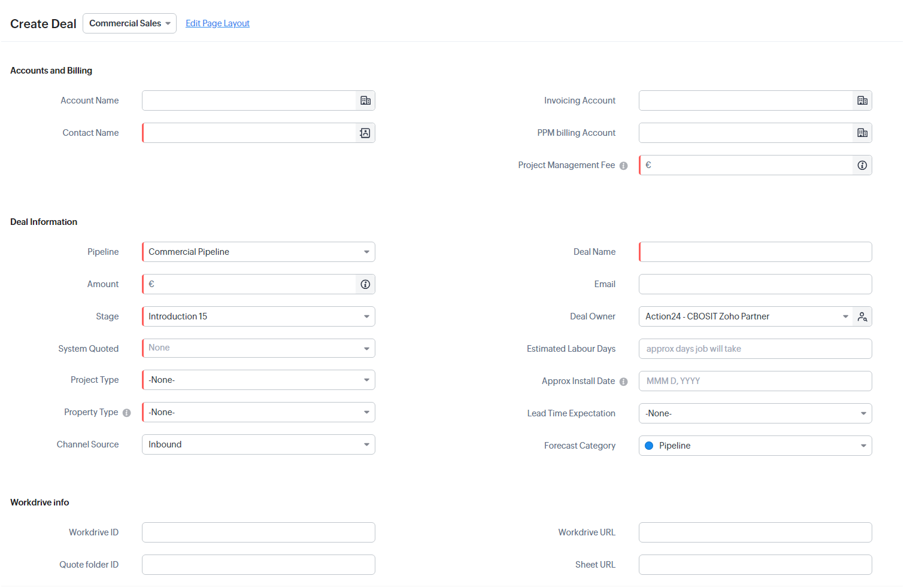Screen dimensions: 904x588
Task: Click PPM billing Account lookup icon
Action: coord(862,133)
